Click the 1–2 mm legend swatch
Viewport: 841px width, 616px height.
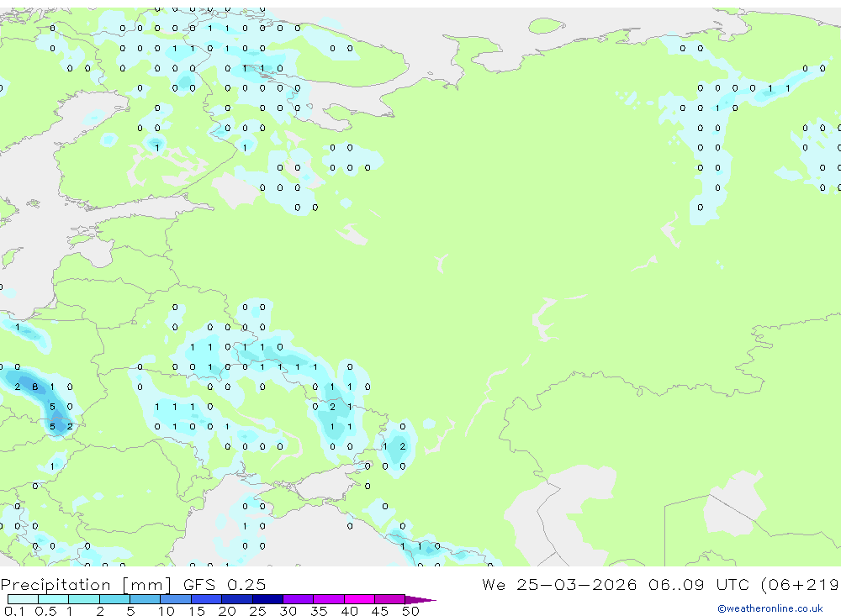84,599
